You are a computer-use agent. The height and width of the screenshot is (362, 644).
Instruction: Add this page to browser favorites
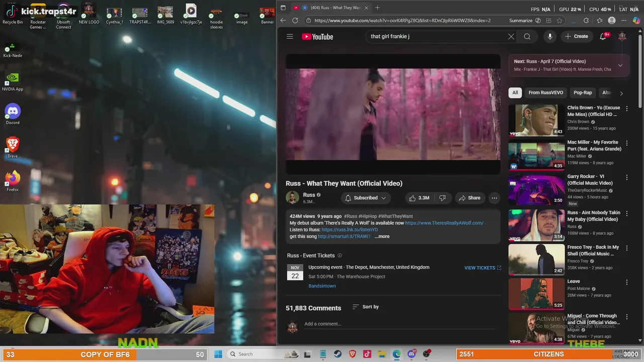559,21
